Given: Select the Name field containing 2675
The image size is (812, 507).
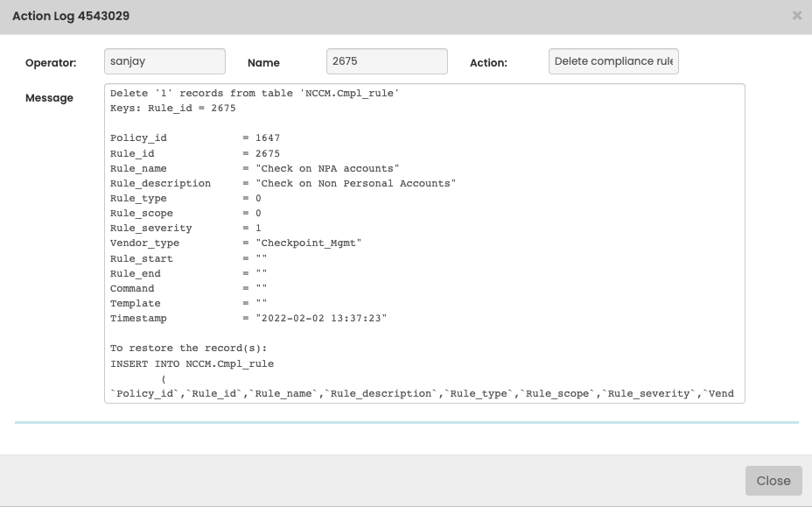Looking at the screenshot, I should coord(386,61).
